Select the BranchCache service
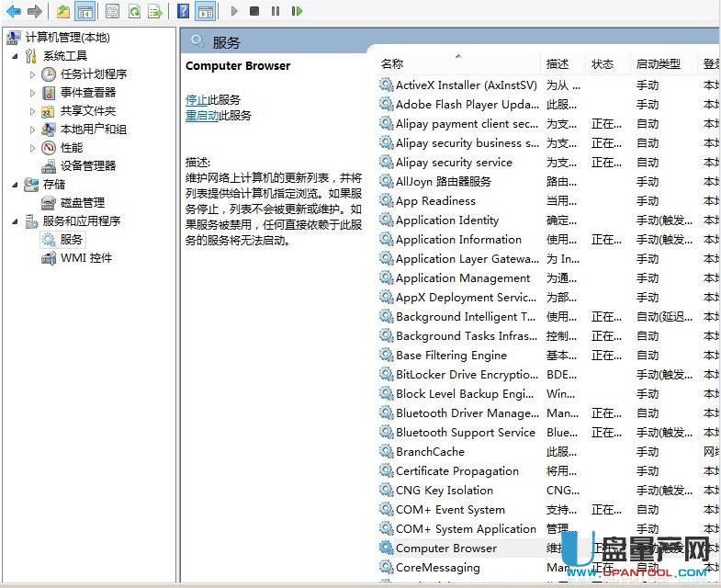 click(x=548, y=452)
